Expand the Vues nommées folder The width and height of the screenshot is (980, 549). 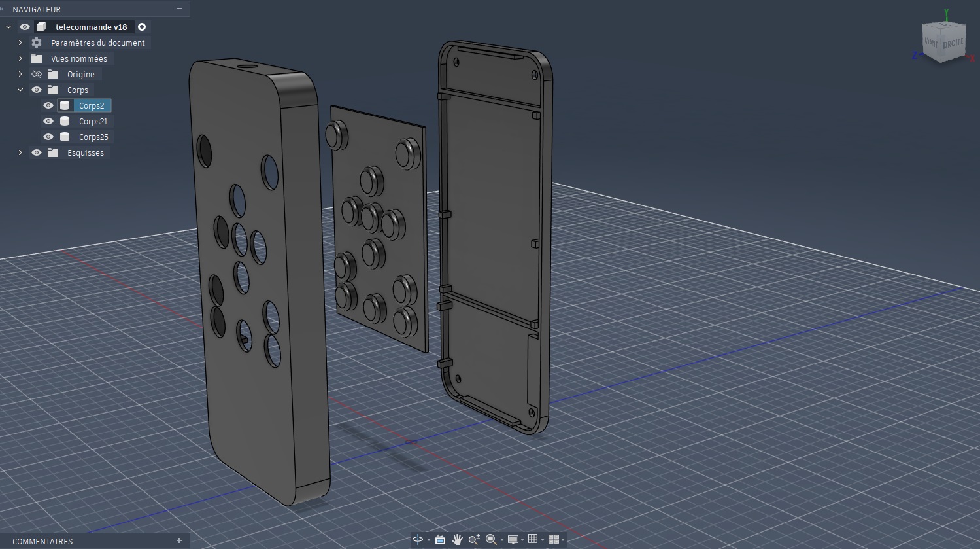[x=20, y=58]
